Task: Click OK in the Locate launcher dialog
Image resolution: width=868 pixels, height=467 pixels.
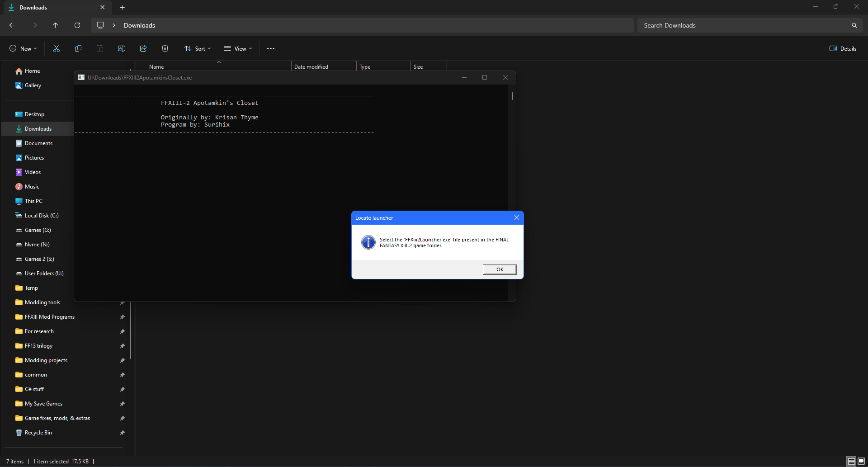Action: click(x=500, y=269)
